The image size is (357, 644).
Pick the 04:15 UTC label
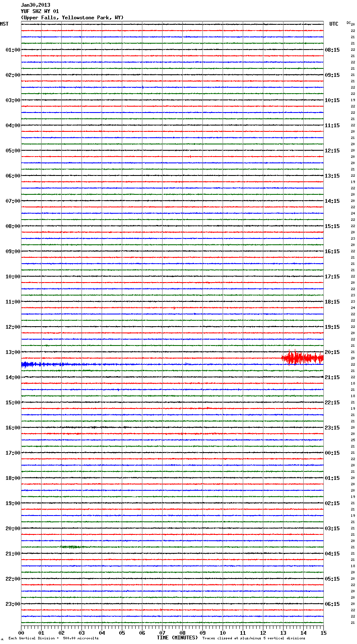pos(332,554)
